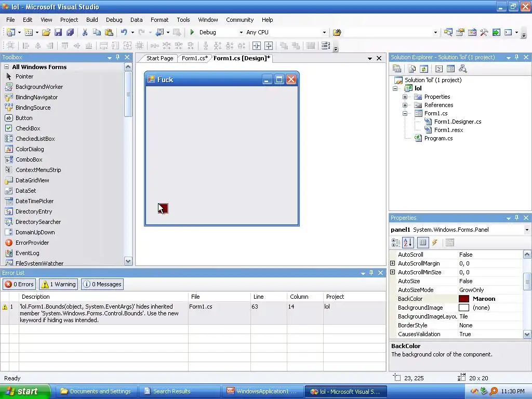Open the Object Browser toolbar icon
This screenshot has width=532, height=399.
coord(472,32)
